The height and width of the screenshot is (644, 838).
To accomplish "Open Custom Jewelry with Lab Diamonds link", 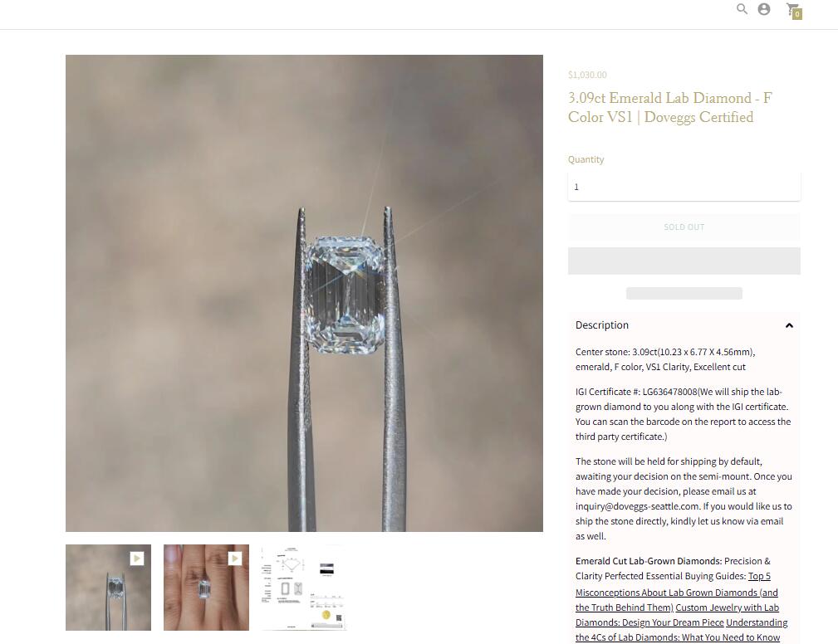I will (x=677, y=615).
